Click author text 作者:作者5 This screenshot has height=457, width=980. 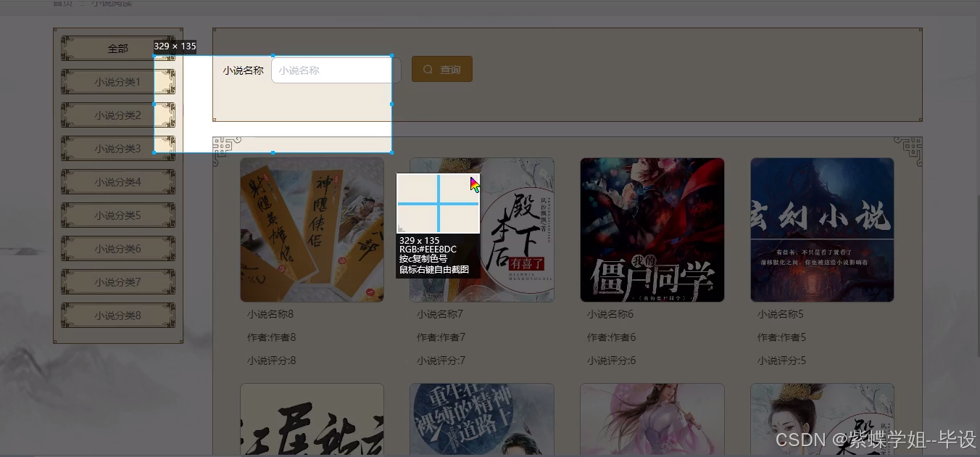(781, 337)
